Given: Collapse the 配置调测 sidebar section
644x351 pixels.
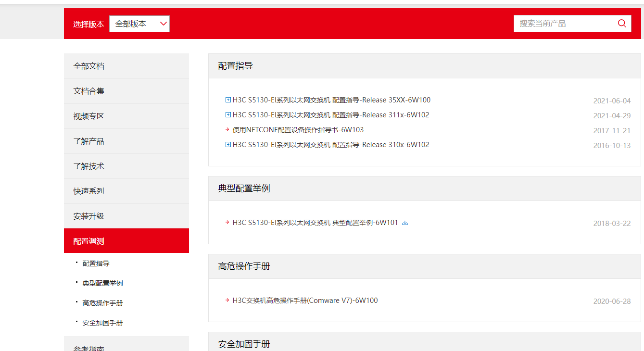Looking at the screenshot, I should [x=126, y=241].
